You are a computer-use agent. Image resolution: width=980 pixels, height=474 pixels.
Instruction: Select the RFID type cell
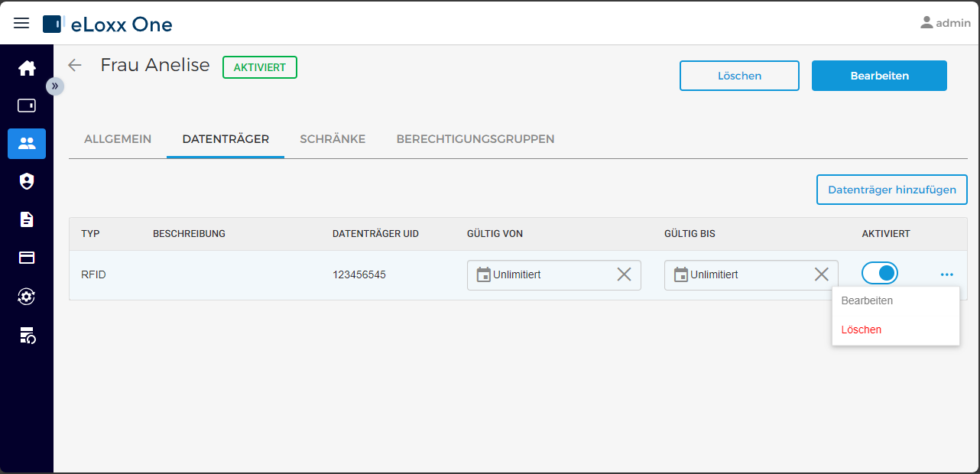93,274
